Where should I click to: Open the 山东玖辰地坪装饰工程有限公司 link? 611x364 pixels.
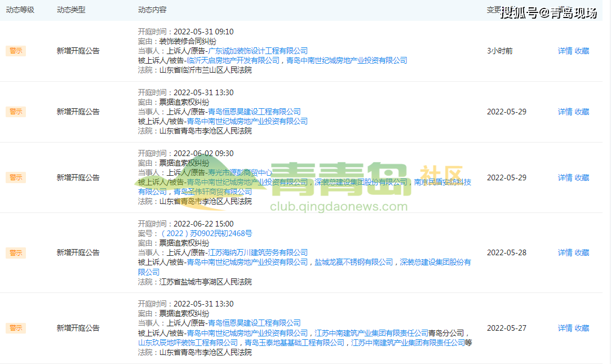(188, 343)
